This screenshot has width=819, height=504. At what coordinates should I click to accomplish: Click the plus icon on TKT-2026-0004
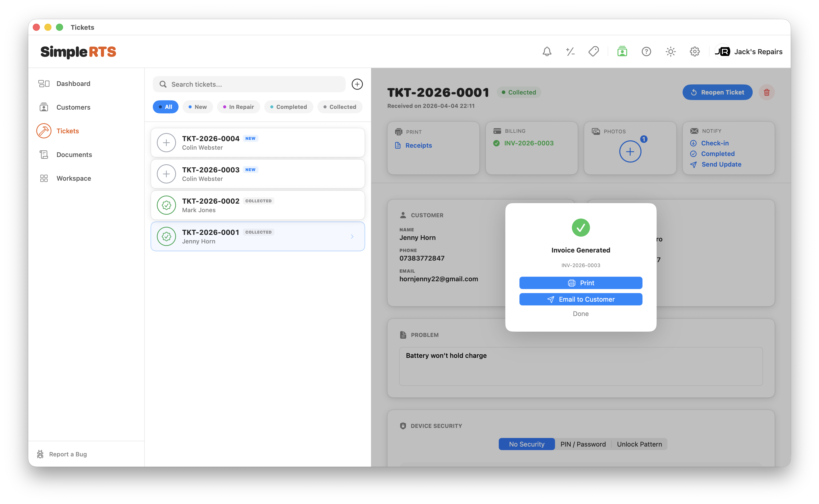pyautogui.click(x=166, y=142)
